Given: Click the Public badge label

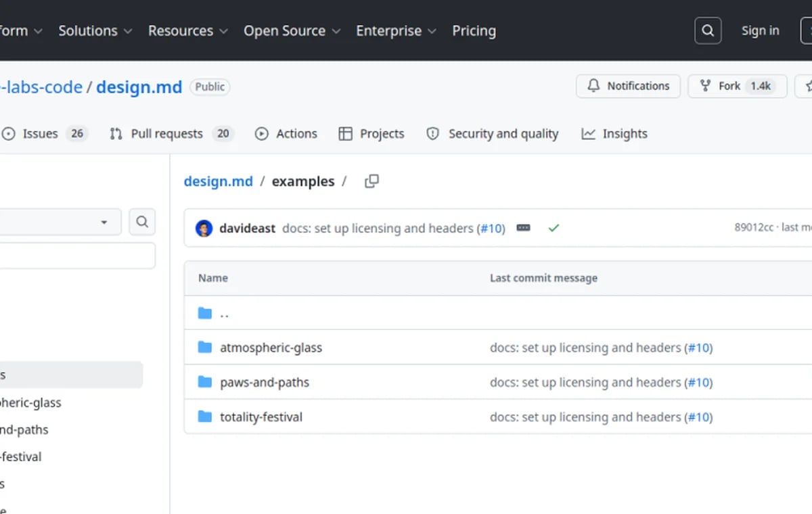Looking at the screenshot, I should tap(210, 87).
